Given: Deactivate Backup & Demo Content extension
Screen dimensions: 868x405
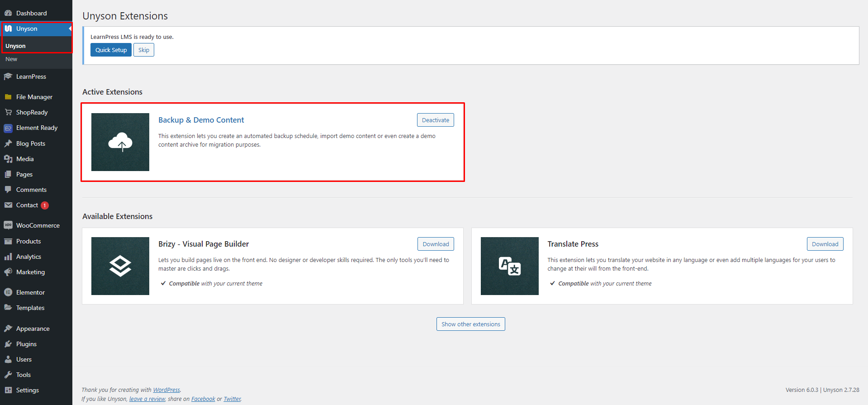Looking at the screenshot, I should pyautogui.click(x=436, y=120).
